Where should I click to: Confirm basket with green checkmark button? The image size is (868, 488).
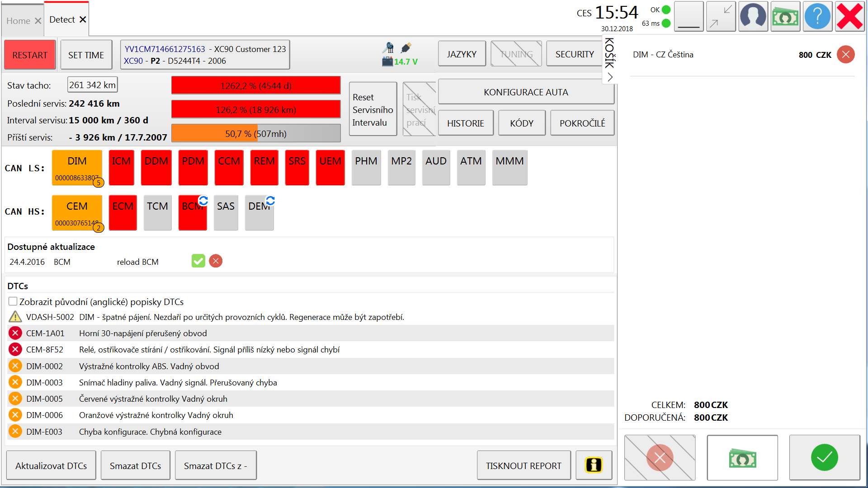click(x=824, y=458)
